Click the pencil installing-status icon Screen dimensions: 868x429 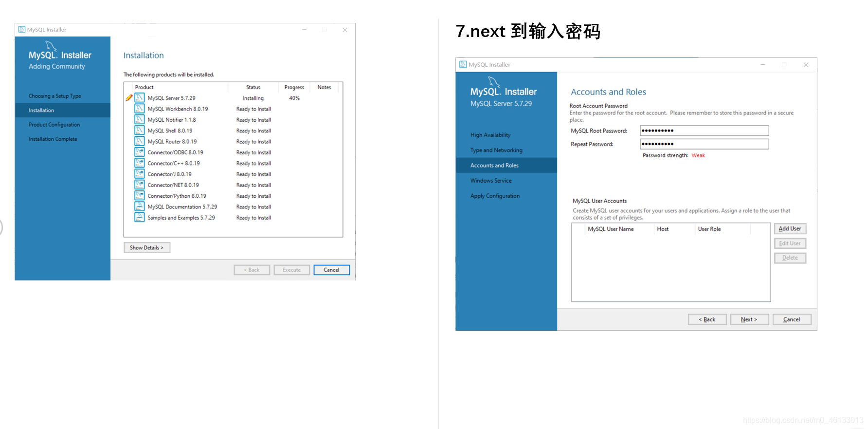129,98
